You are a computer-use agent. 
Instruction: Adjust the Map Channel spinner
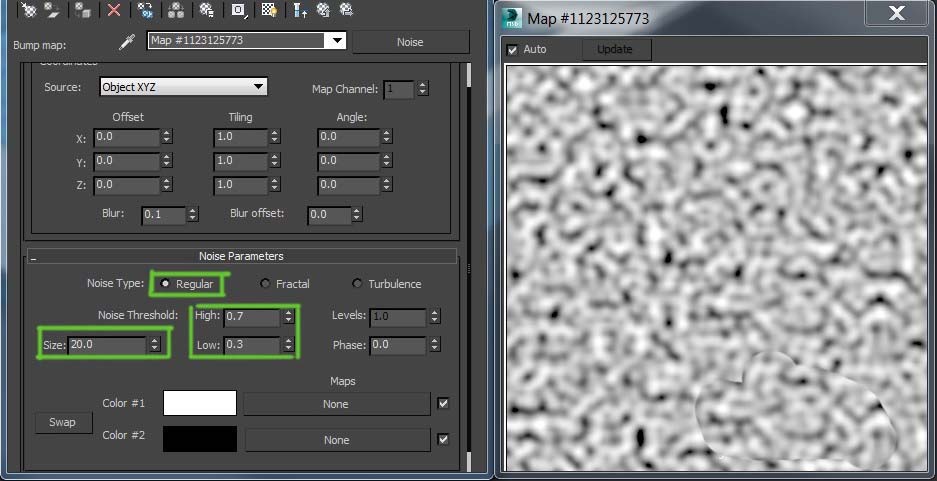[x=422, y=89]
